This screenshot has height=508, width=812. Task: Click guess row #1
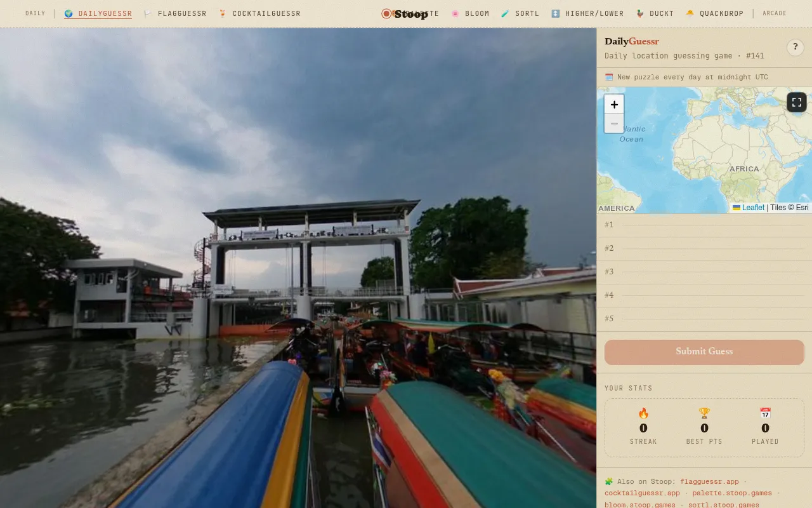704,225
